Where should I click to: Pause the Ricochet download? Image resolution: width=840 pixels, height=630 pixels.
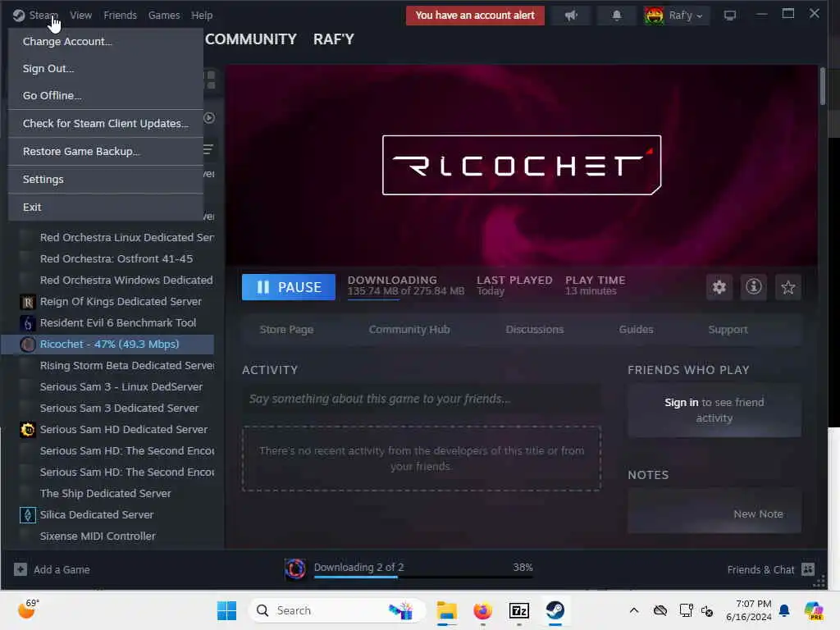click(x=289, y=287)
